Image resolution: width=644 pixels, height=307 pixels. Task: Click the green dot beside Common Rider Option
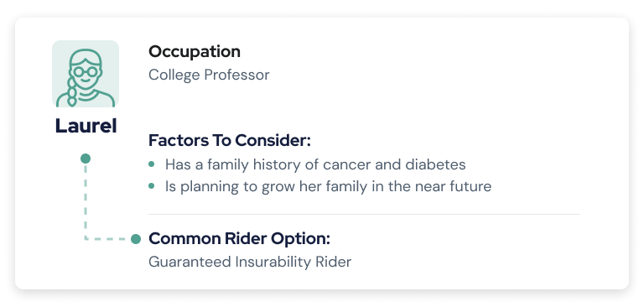click(x=136, y=239)
